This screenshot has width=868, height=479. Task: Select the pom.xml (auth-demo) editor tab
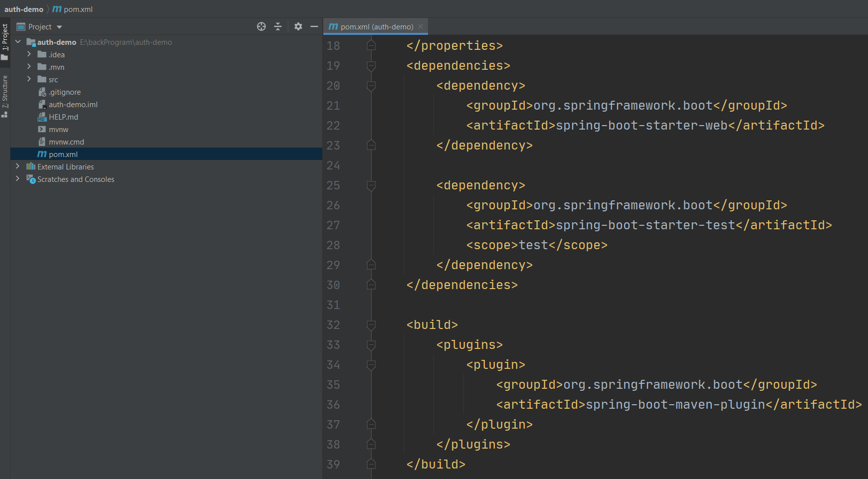pos(377,26)
